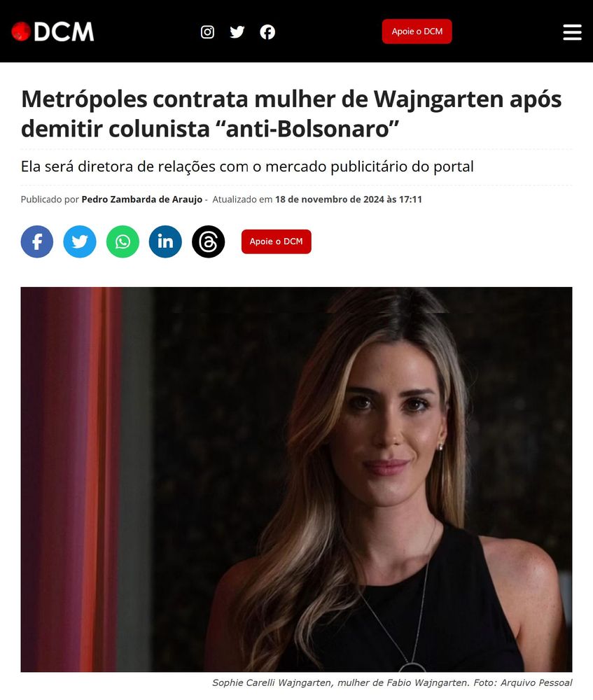Viewport: 593px width, 700px height.
Task: Click the red circle in the DCM logo
Action: (x=21, y=31)
